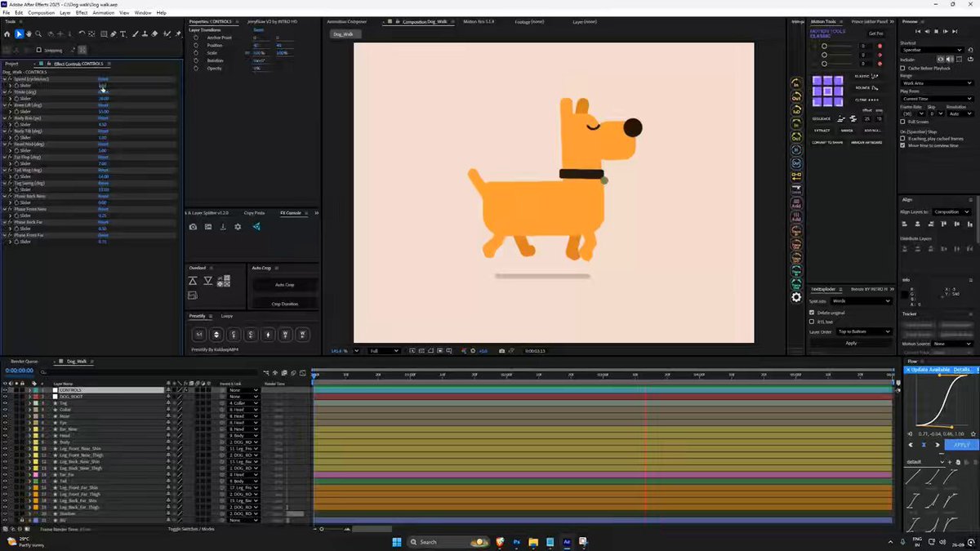This screenshot has width=980, height=551.
Task: Open the Range Work Area dropdown
Action: point(937,82)
